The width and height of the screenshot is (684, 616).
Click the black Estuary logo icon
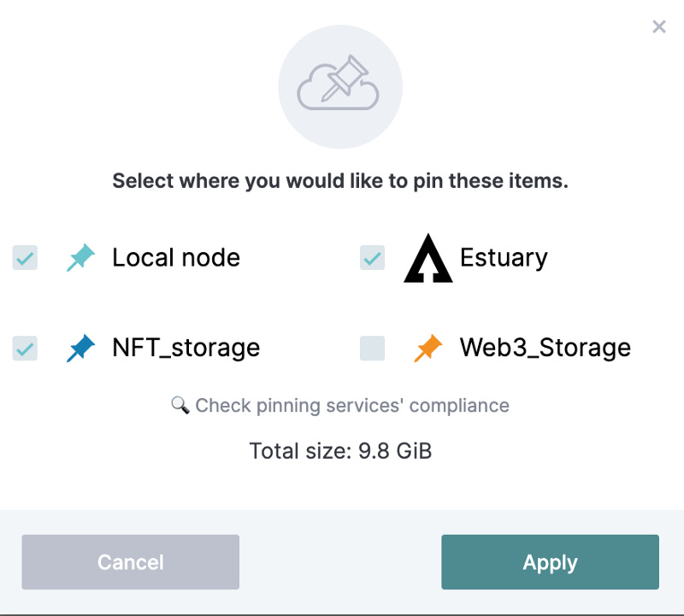427,258
